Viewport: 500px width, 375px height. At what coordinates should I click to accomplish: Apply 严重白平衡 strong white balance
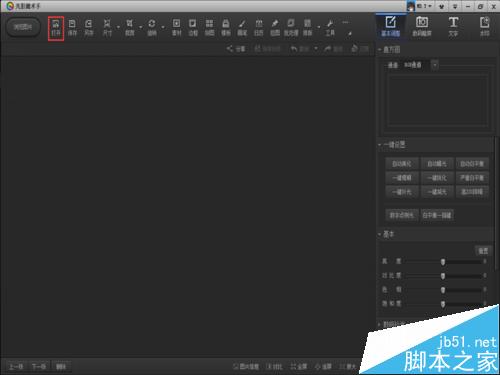[472, 178]
